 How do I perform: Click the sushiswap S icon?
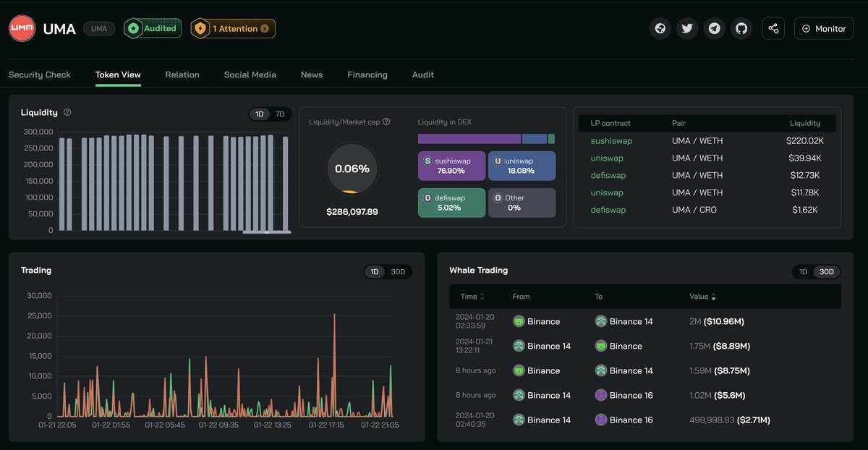pos(427,161)
